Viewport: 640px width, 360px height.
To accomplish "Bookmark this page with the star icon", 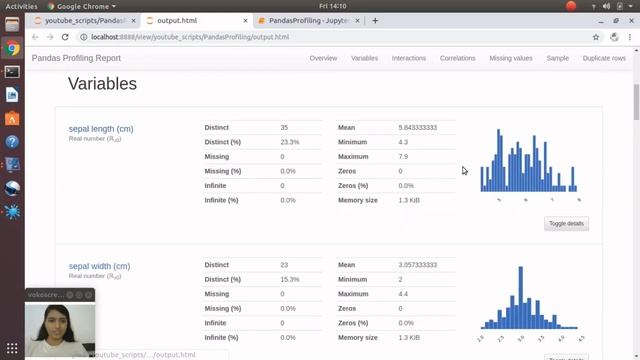I will point(596,37).
